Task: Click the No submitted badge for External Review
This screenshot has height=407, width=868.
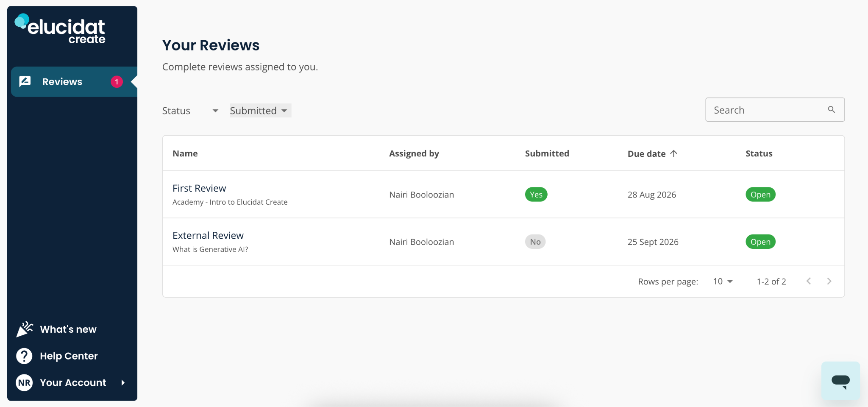Action: point(535,242)
